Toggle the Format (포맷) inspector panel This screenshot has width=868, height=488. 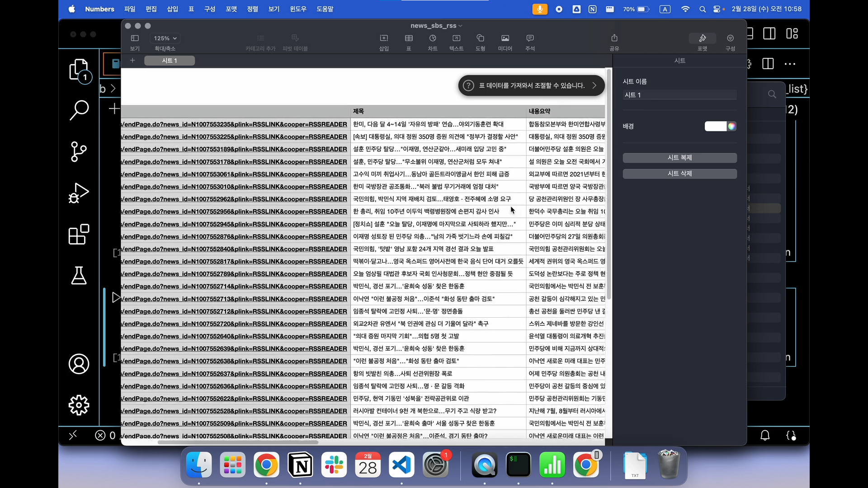[x=702, y=38]
